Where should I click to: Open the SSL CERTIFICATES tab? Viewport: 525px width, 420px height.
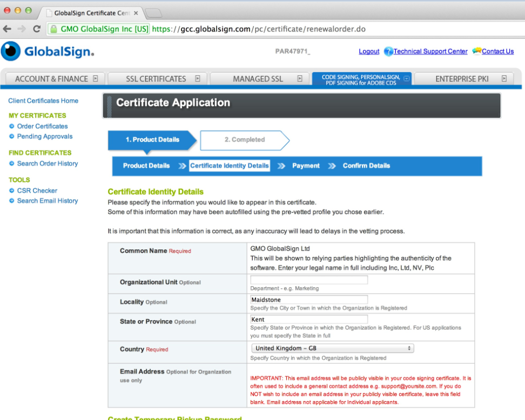[x=158, y=79]
